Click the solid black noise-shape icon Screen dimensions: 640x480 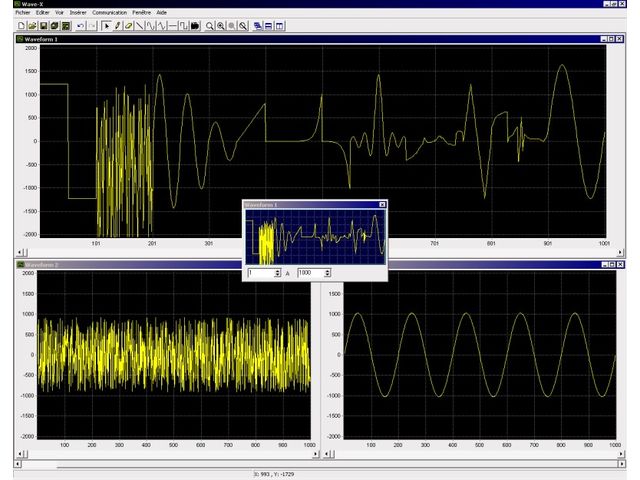click(195, 26)
